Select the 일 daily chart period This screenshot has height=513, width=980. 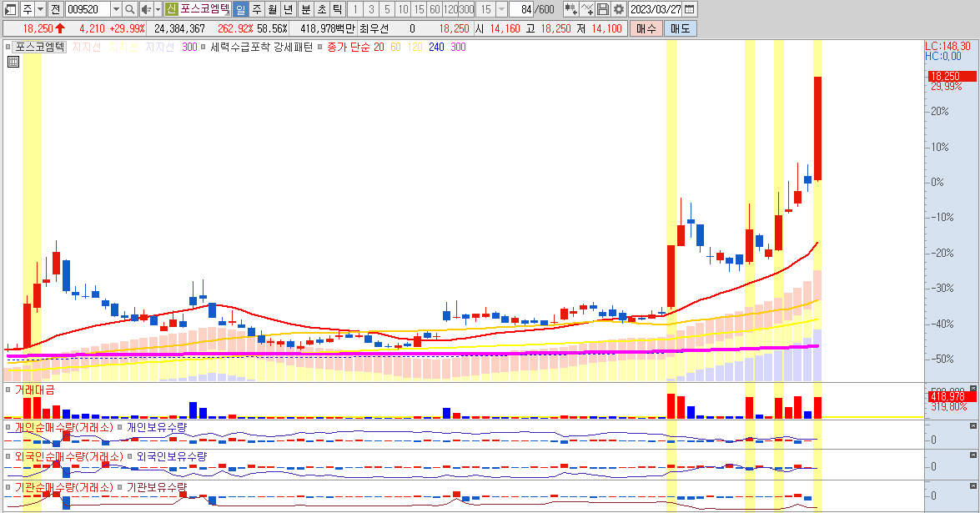point(241,9)
